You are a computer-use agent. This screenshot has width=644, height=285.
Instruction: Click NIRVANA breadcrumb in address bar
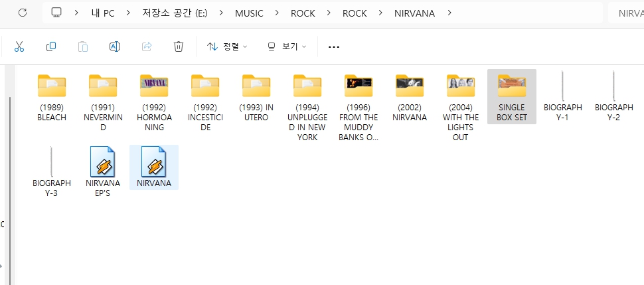414,13
